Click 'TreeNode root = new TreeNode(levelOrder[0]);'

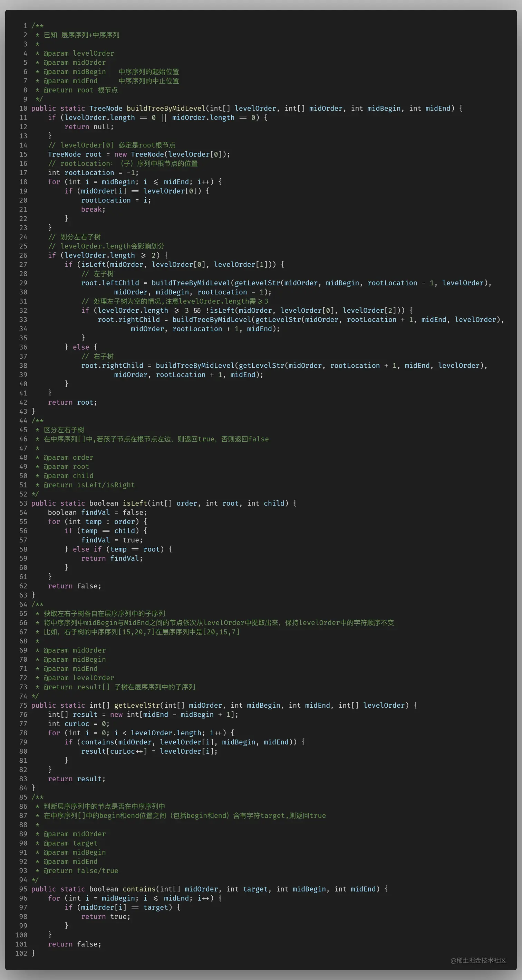(139, 154)
